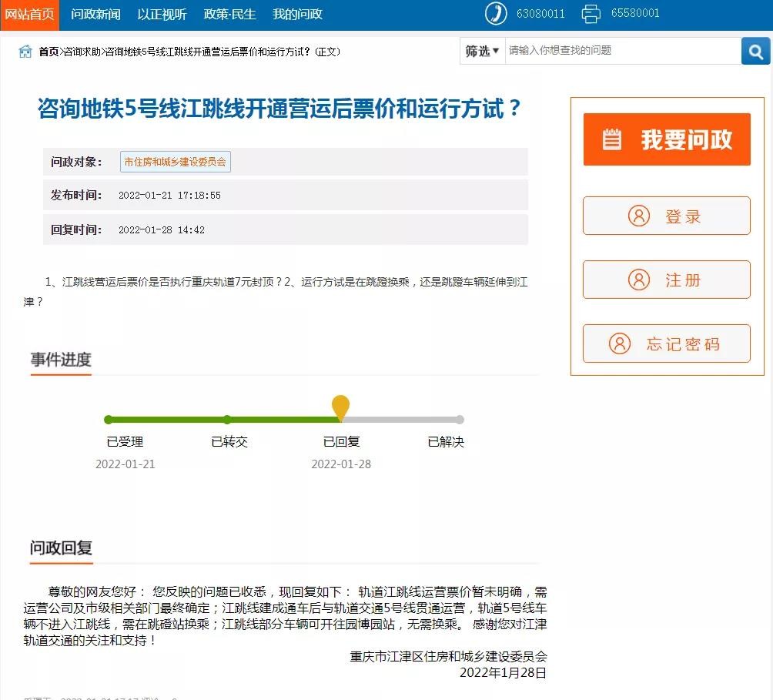This screenshot has height=700, width=773.
Task: Click hotline number 63080011
Action: pyautogui.click(x=540, y=13)
